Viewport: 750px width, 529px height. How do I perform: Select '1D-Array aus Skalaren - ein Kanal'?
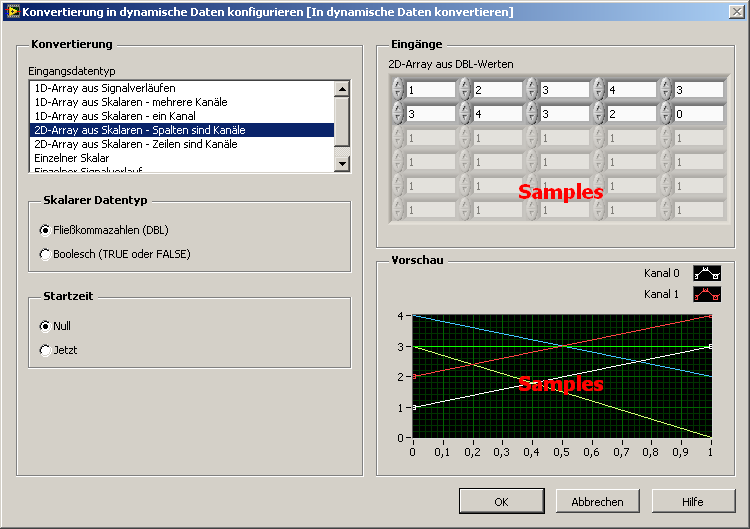point(182,116)
